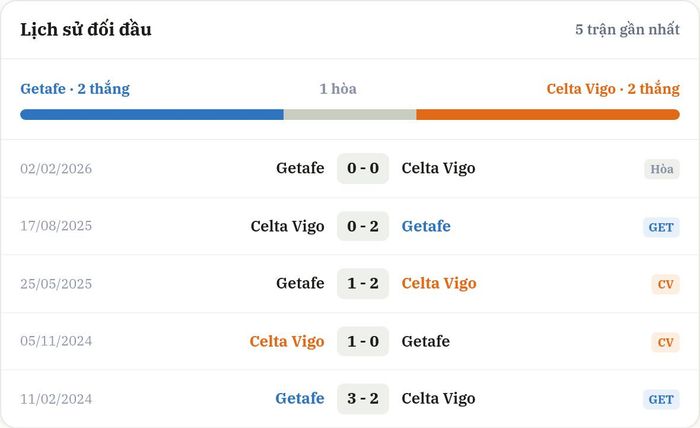Image resolution: width=700 pixels, height=428 pixels.
Task: Open the 1 - 2 score box
Action: click(x=363, y=283)
